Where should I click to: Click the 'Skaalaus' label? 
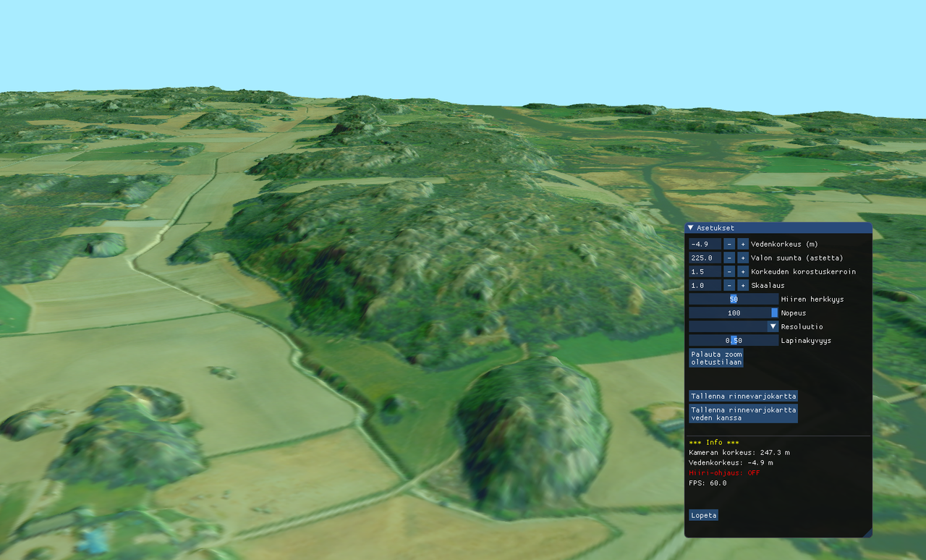point(768,286)
